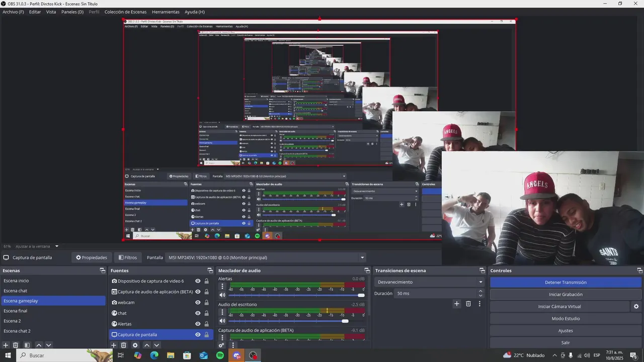Screen dimensions: 644x362
Task: Delete selected scene with trash icon
Action: click(x=16, y=345)
